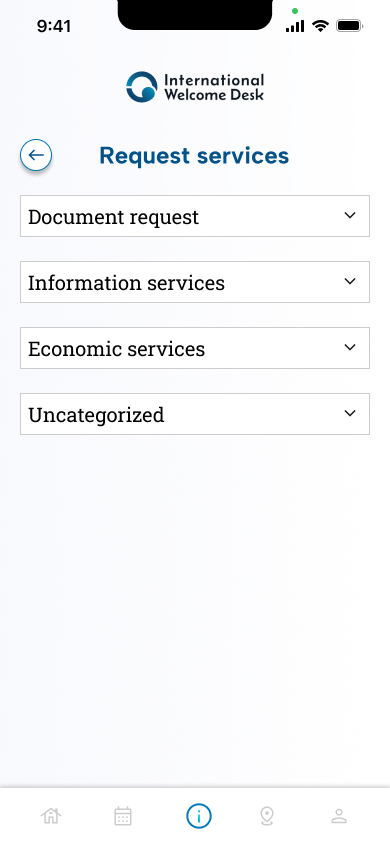The image size is (390, 844).
Task: Expand the Economic services chevron
Action: [x=350, y=347]
